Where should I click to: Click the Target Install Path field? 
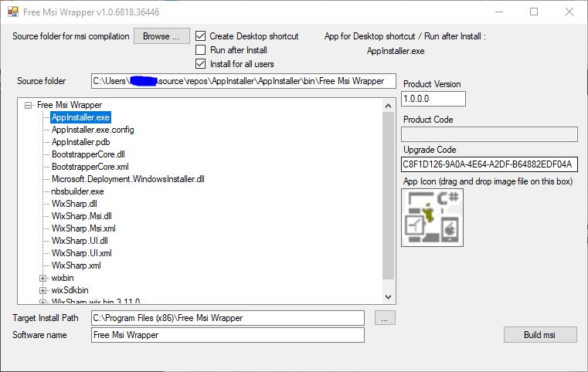coord(226,318)
